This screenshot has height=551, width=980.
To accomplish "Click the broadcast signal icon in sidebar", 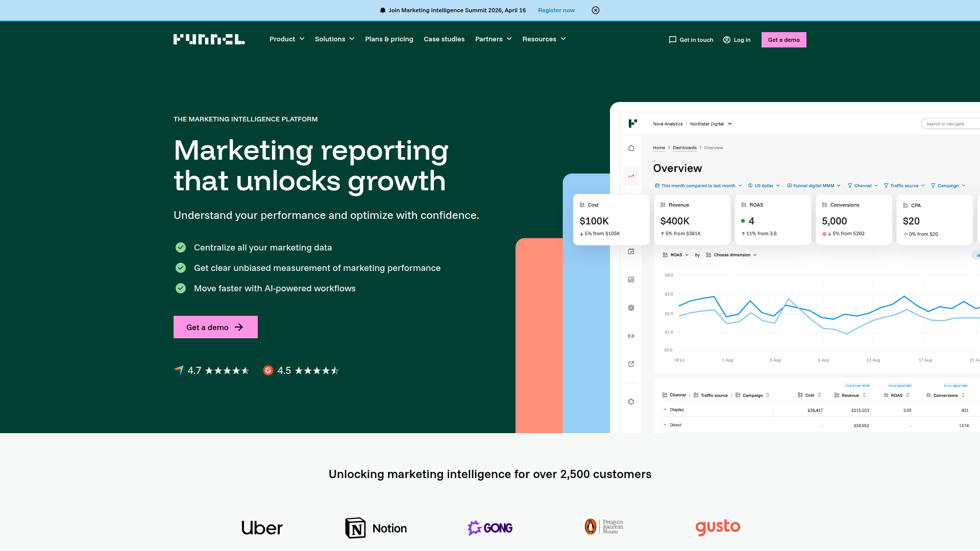I will coord(631,336).
